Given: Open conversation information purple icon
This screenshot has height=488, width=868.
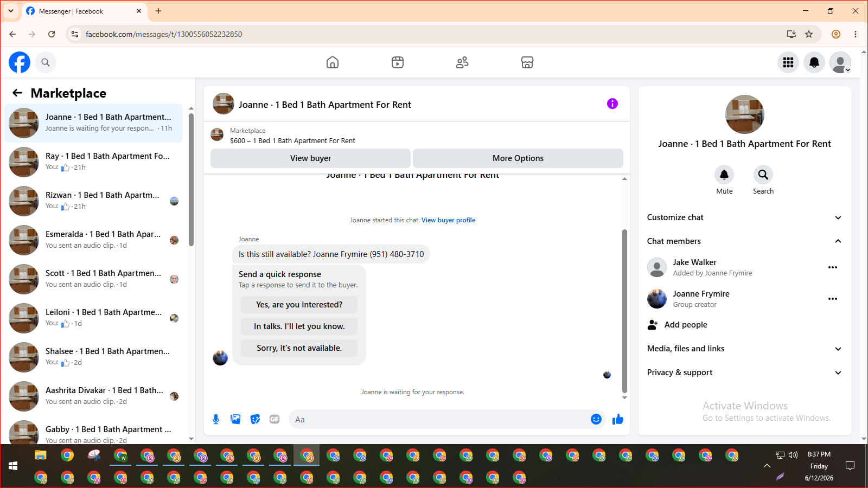Looking at the screenshot, I should coord(612,104).
